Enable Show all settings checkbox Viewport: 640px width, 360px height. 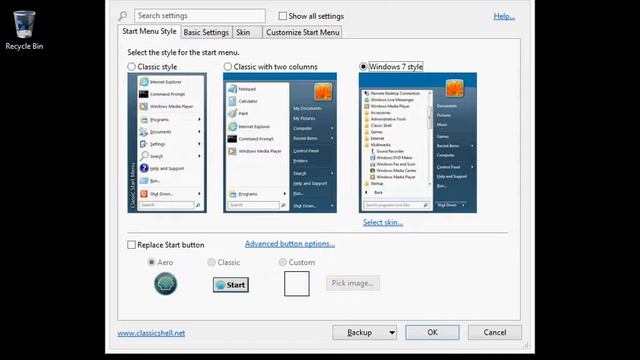(x=282, y=16)
